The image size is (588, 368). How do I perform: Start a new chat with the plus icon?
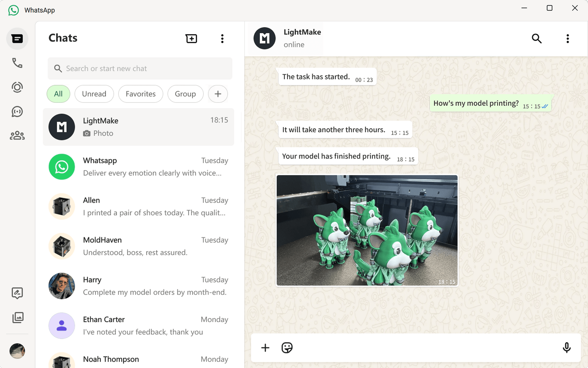click(191, 39)
